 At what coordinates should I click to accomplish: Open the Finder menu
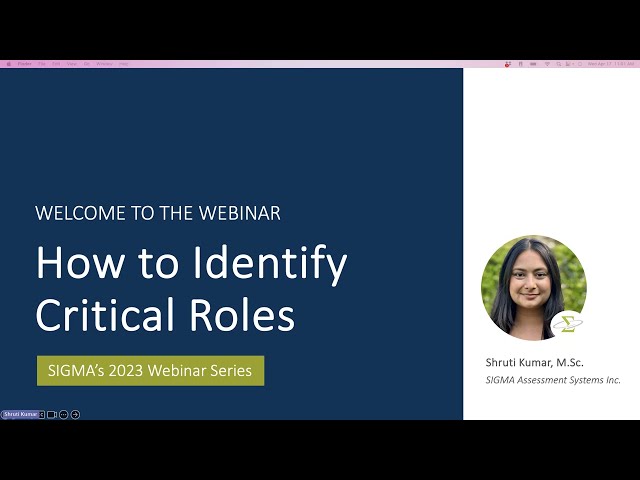tap(24, 64)
